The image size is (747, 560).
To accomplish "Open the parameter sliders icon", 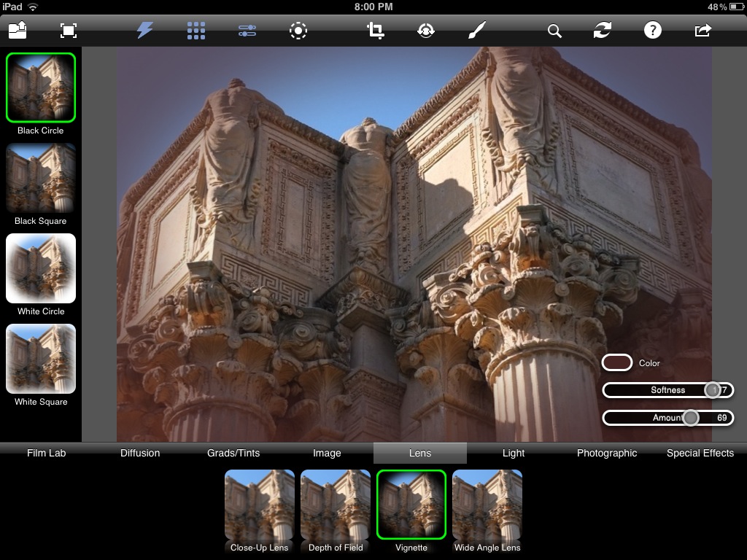I will point(247,31).
